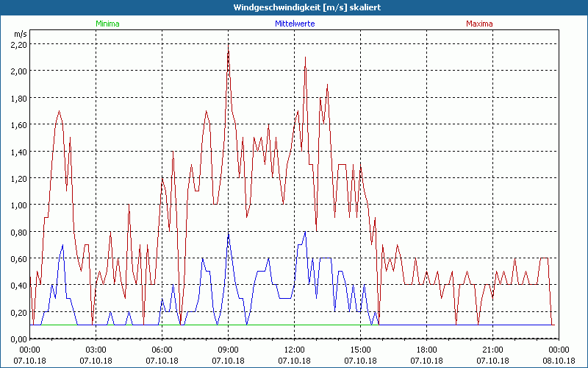Image resolution: width=588 pixels, height=368 pixels.
Task: Click the 0,00 y-axis value
Action: [18, 339]
